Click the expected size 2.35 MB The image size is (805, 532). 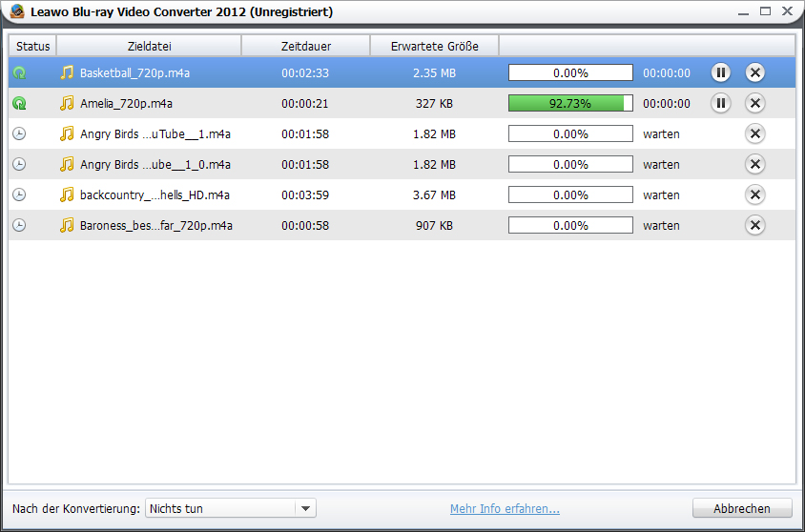[x=434, y=72]
